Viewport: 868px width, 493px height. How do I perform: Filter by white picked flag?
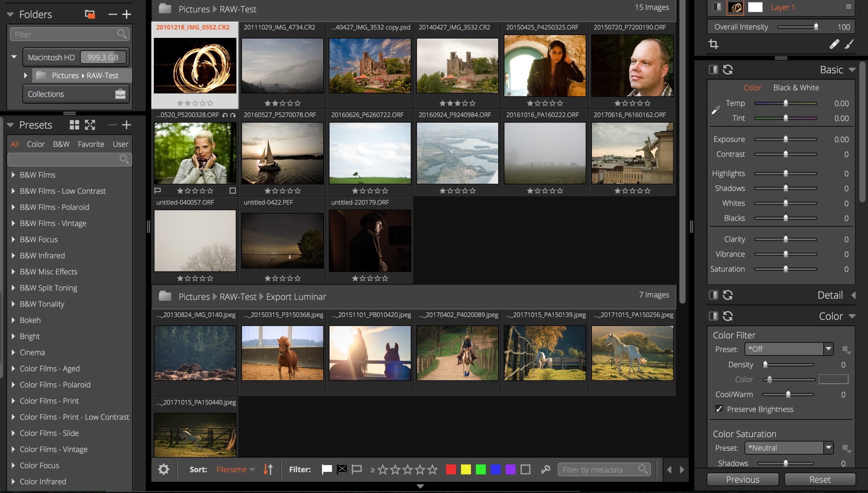pos(327,469)
